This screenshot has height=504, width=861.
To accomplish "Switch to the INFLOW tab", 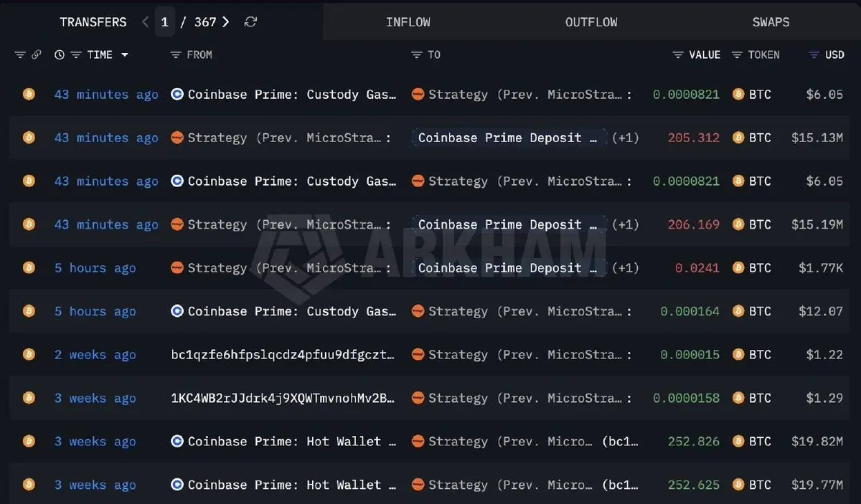I will click(408, 22).
